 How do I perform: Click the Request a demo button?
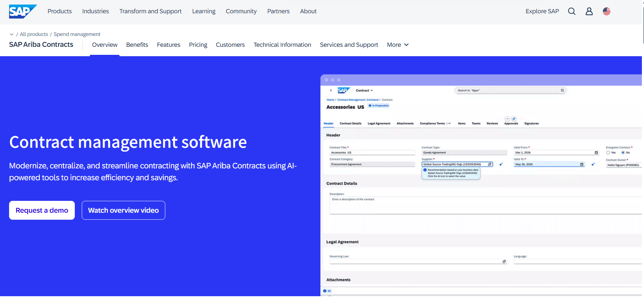point(42,210)
